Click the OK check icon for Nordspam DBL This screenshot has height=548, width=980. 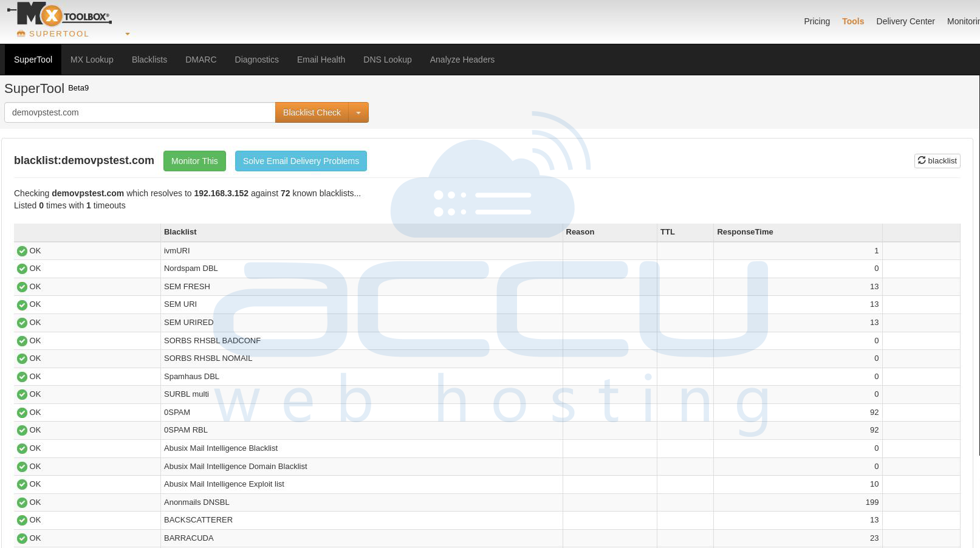[x=22, y=269]
